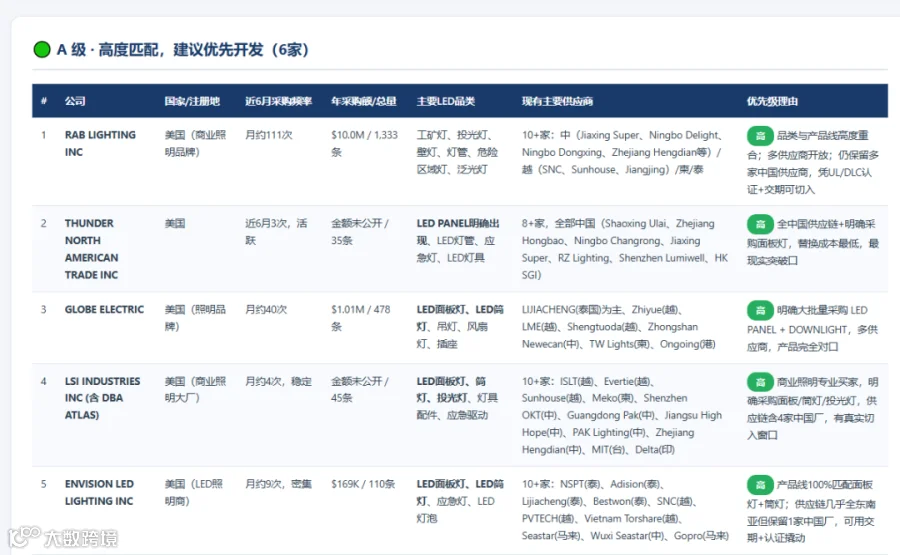
Task: Click the 国家/注册地 column header
Action: 192,101
